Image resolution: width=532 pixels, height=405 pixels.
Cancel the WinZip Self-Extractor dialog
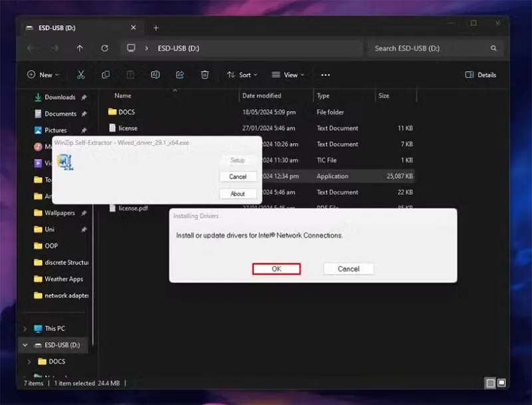tap(237, 176)
